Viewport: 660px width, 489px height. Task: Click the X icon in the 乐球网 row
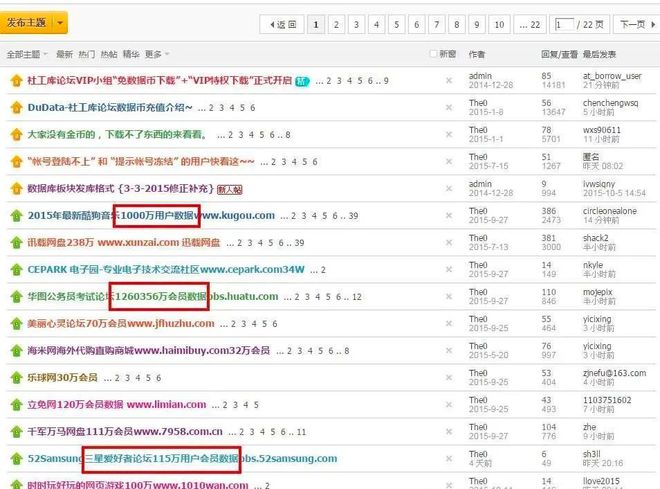tap(449, 377)
